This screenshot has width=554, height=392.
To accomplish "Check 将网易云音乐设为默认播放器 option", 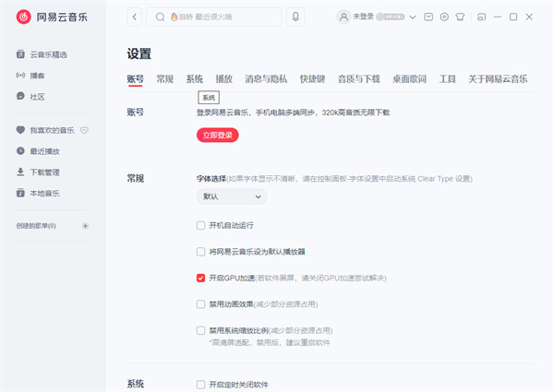I will tap(201, 251).
